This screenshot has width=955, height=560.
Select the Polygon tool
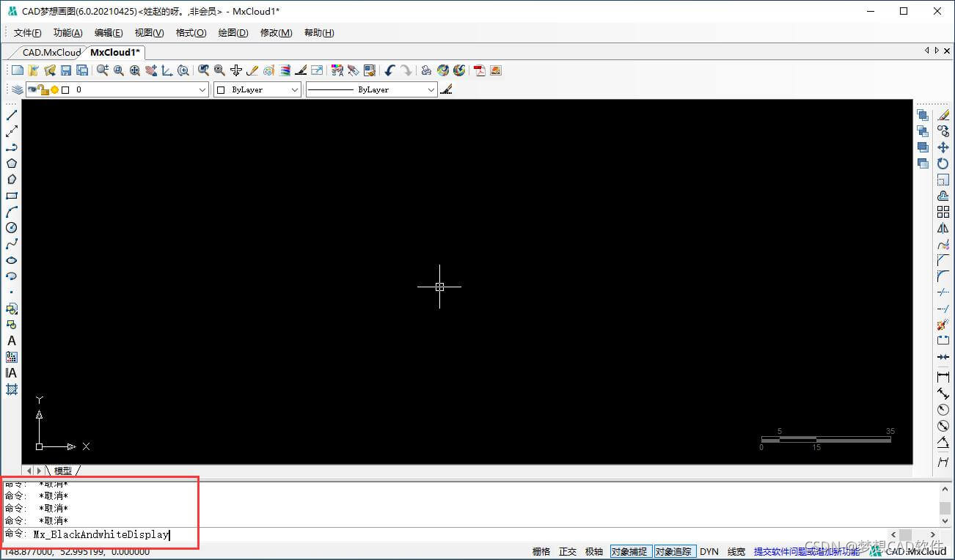point(12,163)
